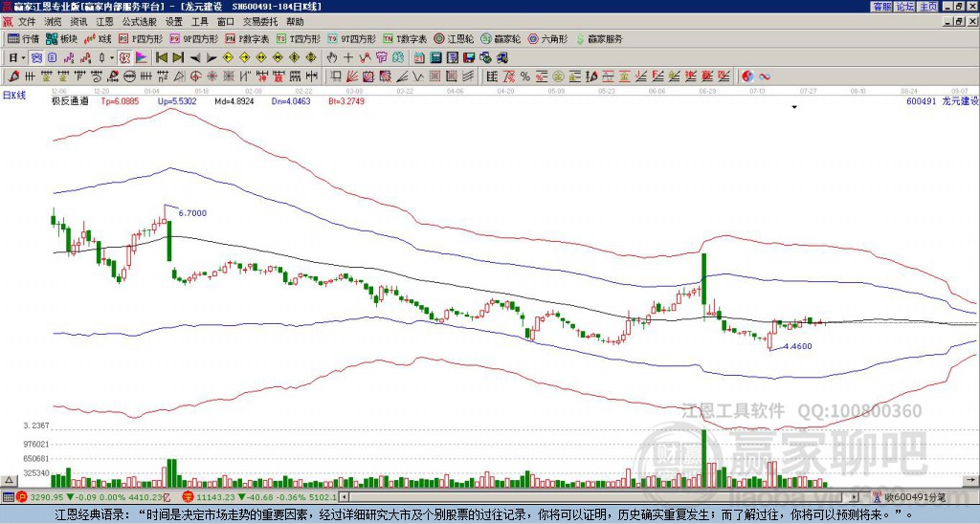Screen dimensions: 980x524
Task: Open the 文件 menu
Action: click(x=27, y=22)
